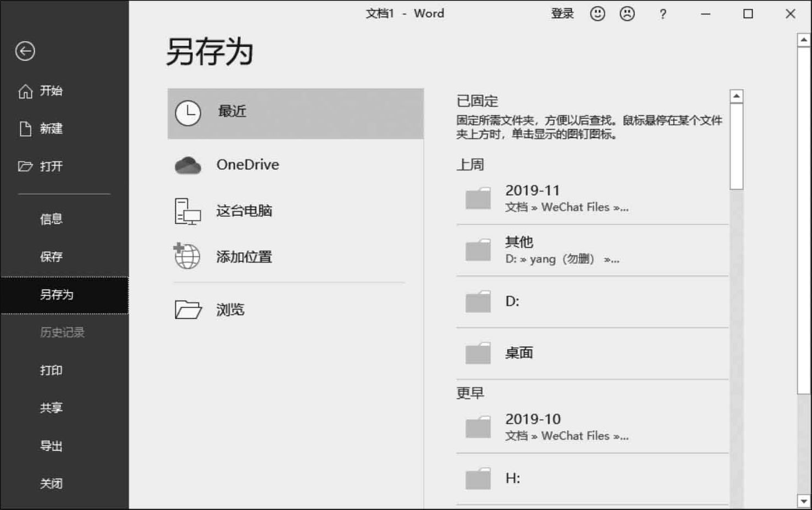Viewport: 812px width, 510px height.
Task: Open 历史记录 in the sidebar
Action: [62, 332]
